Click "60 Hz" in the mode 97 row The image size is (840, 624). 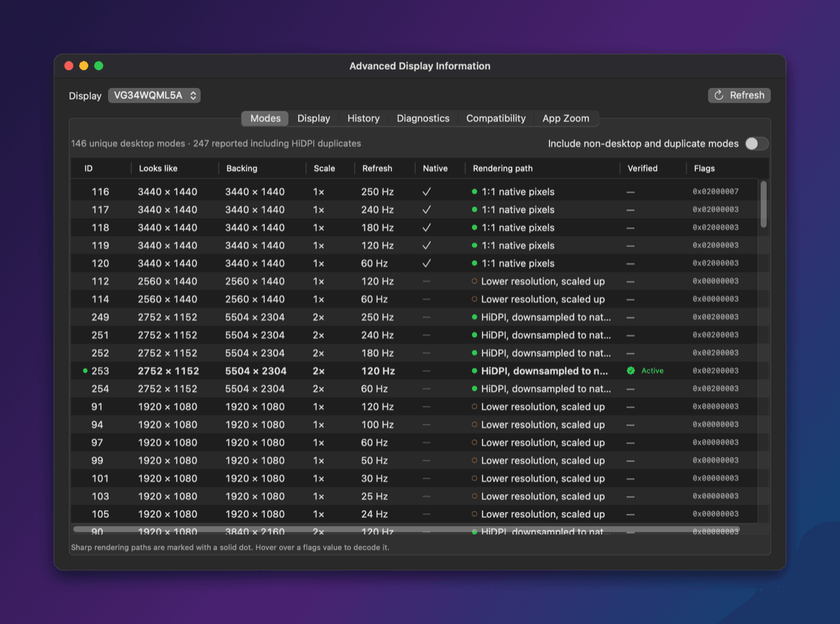(374, 443)
